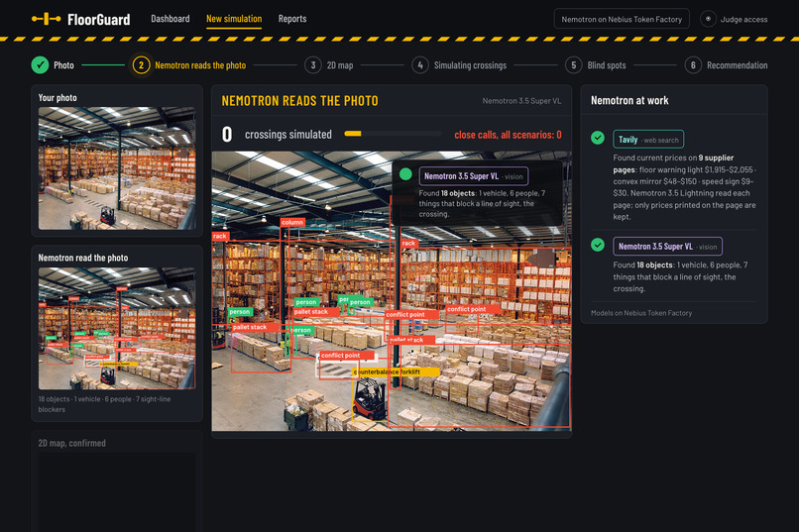Click 'Nemotron reads the photo' step label
The image size is (799, 532).
pos(200,65)
